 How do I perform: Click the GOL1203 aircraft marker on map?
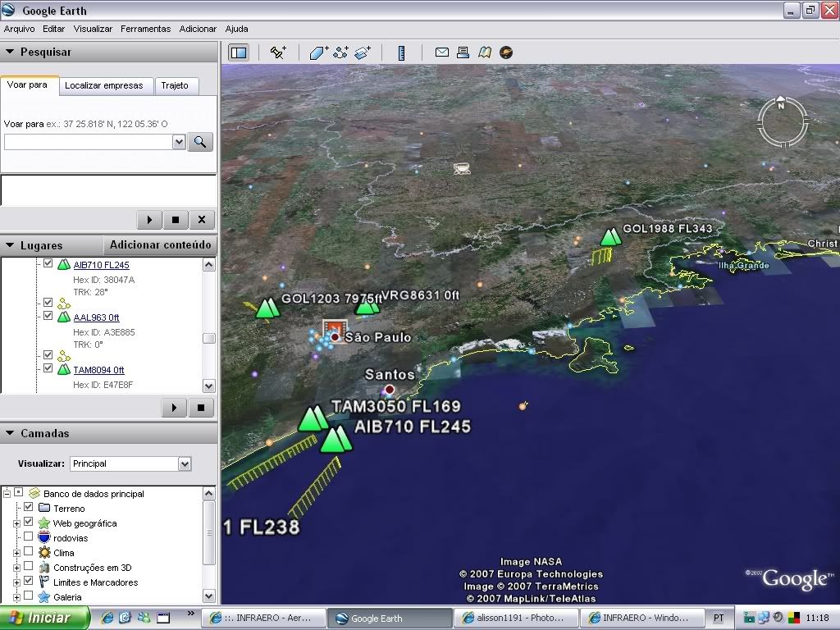267,308
